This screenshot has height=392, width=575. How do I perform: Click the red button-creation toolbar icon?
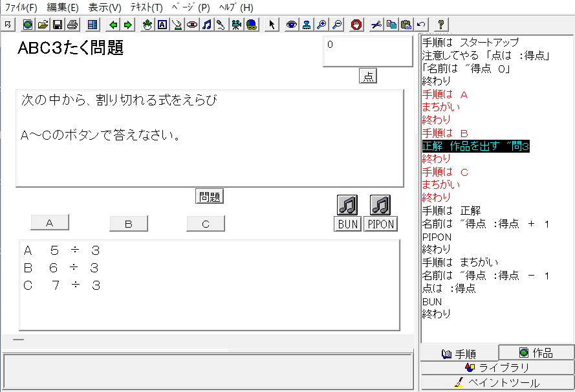(x=192, y=25)
